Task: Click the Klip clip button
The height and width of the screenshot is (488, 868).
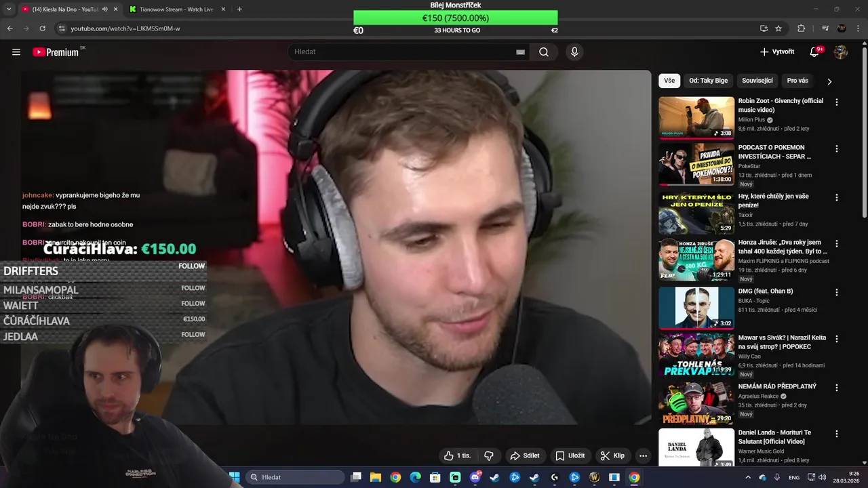Action: 612,456
